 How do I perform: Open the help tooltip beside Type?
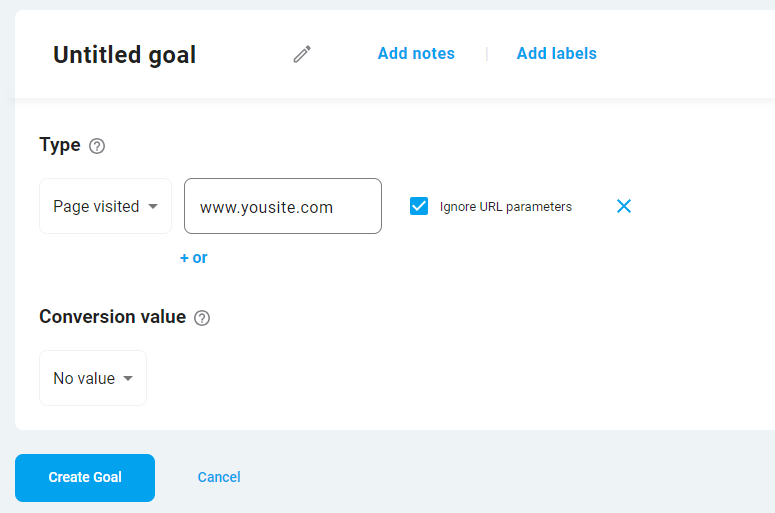[97, 146]
